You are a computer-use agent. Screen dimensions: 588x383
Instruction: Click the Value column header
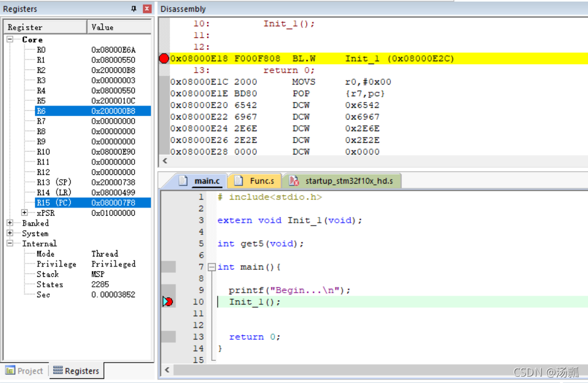(119, 27)
